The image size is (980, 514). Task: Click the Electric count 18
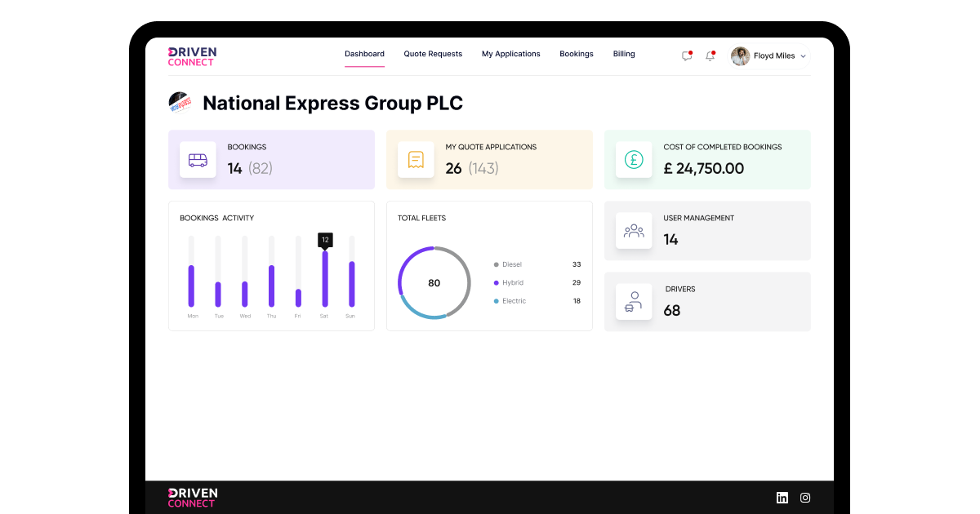[577, 301]
